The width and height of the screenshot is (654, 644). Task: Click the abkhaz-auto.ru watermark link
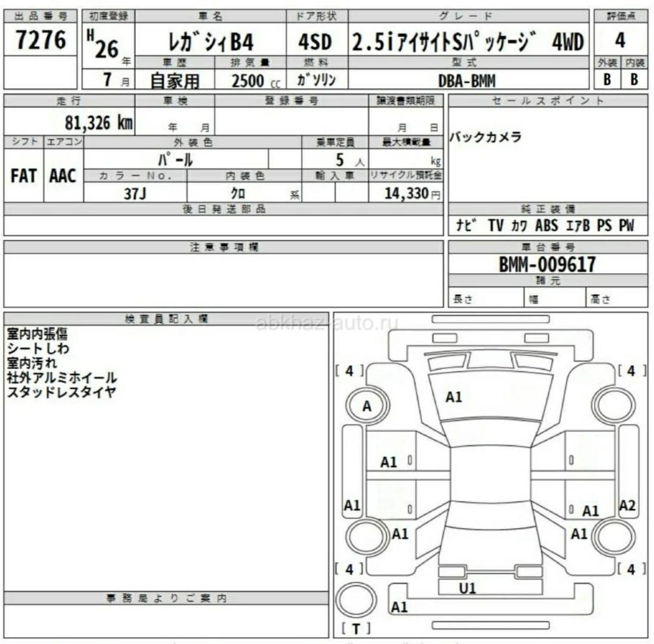tap(327, 324)
